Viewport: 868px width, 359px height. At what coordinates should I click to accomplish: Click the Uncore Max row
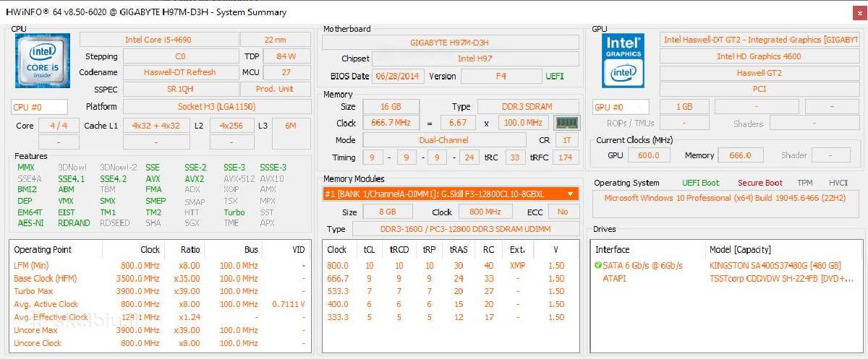click(161, 330)
